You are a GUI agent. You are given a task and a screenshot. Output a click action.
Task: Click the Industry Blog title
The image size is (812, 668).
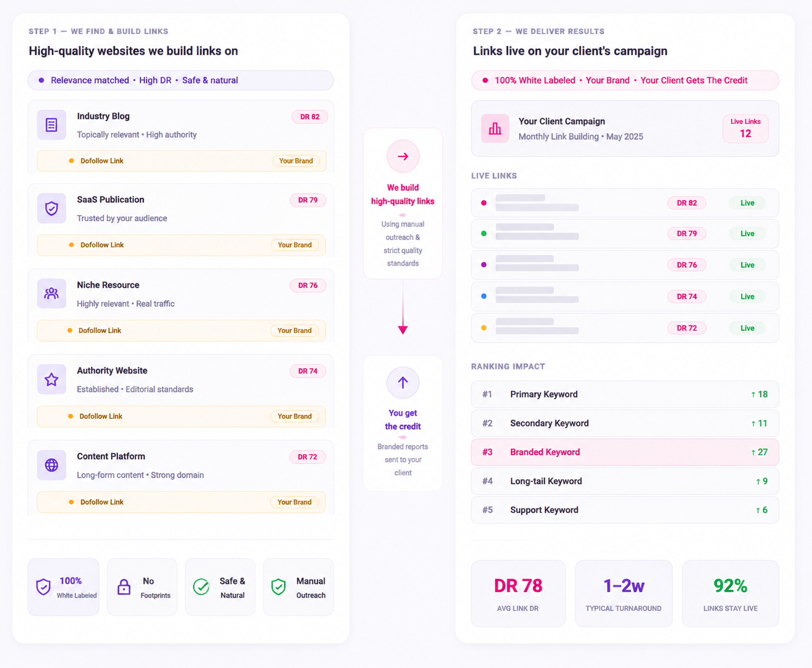(x=103, y=116)
